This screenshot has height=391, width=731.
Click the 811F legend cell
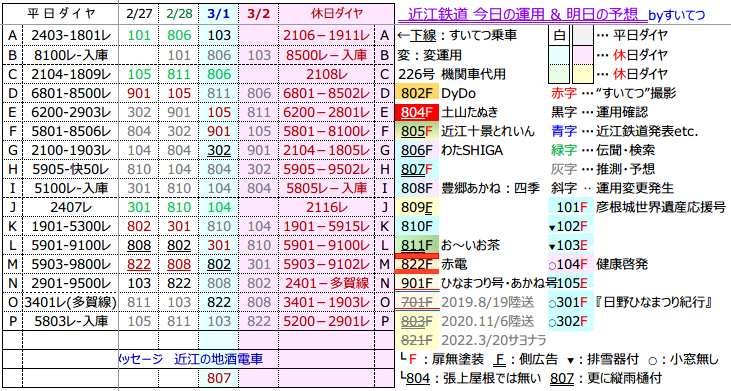(x=416, y=245)
